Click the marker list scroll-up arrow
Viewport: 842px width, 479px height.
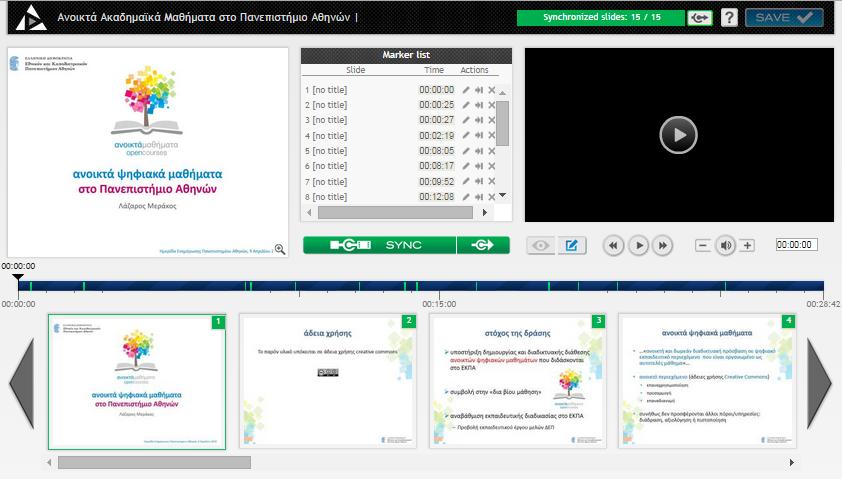point(503,93)
